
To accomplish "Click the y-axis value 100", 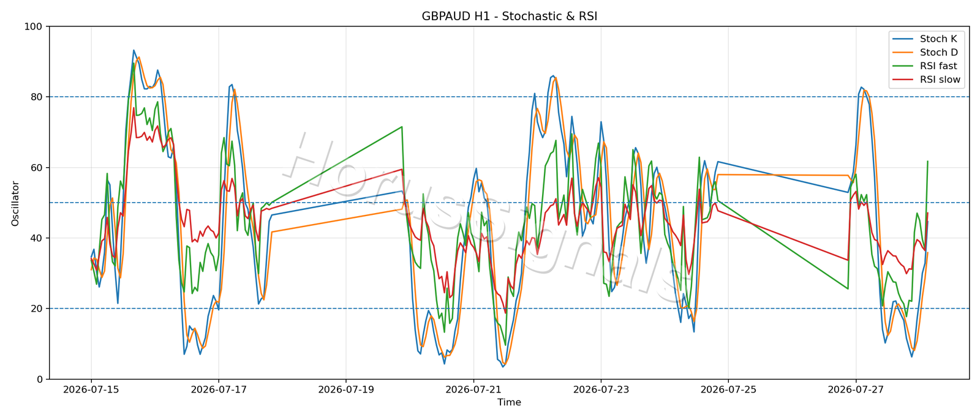I will tap(33, 26).
